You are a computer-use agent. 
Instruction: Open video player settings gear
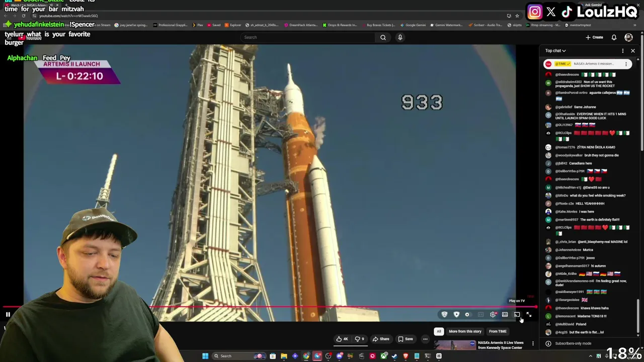click(493, 315)
